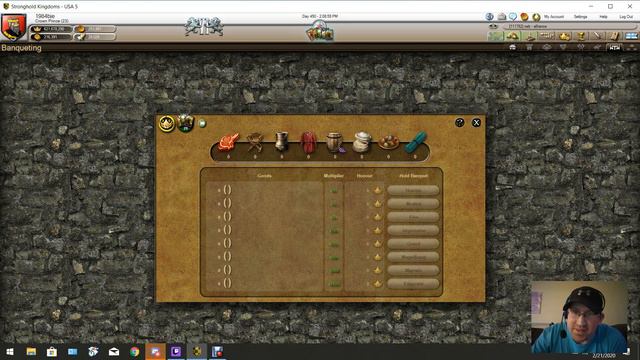This screenshot has width=640, height=360.
Task: Switch to the world map tab
Action: point(496,36)
